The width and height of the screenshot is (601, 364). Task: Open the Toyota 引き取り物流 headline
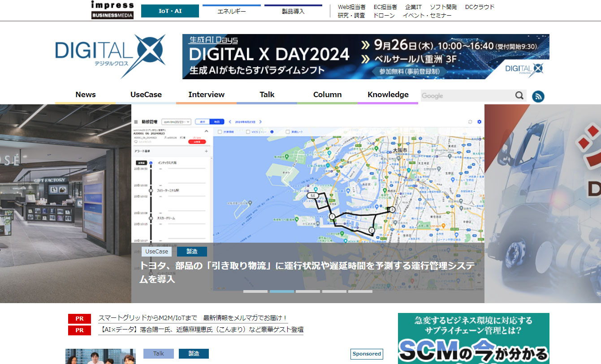(307, 272)
